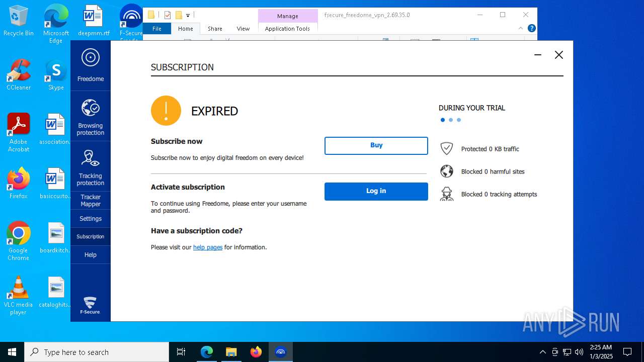Open the network tray icon
Screen dimensions: 644x362
[x=567, y=352]
